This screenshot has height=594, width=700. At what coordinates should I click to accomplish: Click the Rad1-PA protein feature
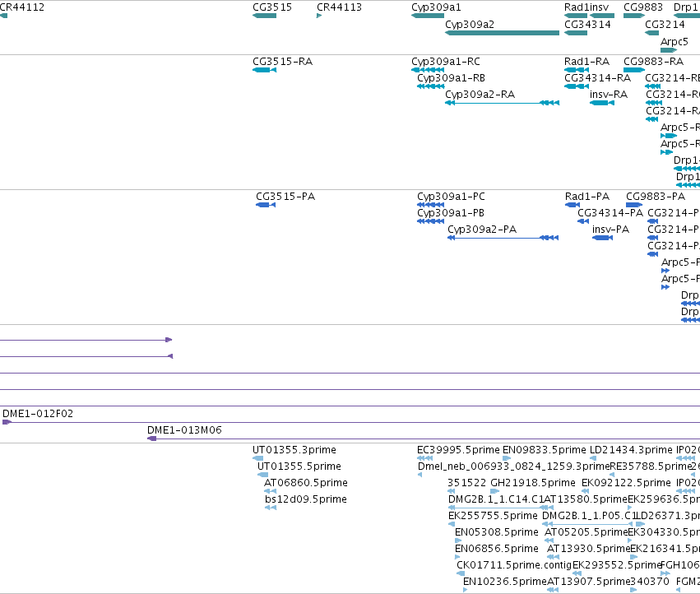pos(573,205)
